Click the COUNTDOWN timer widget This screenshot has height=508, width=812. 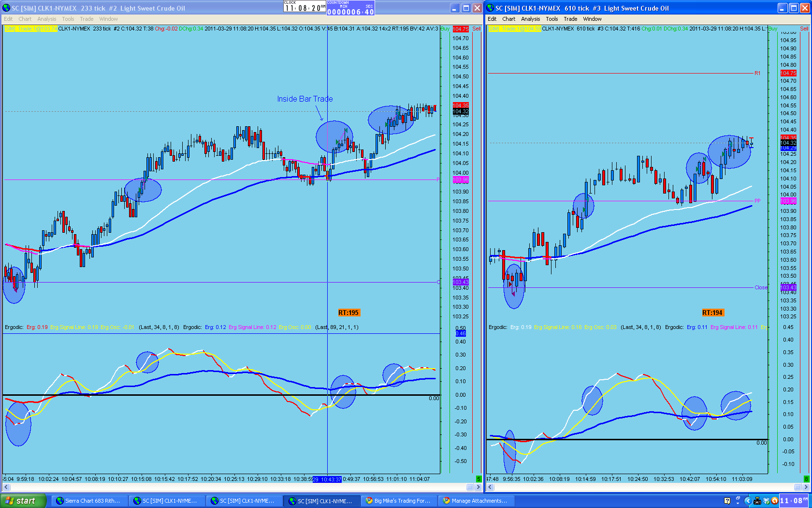(x=350, y=8)
